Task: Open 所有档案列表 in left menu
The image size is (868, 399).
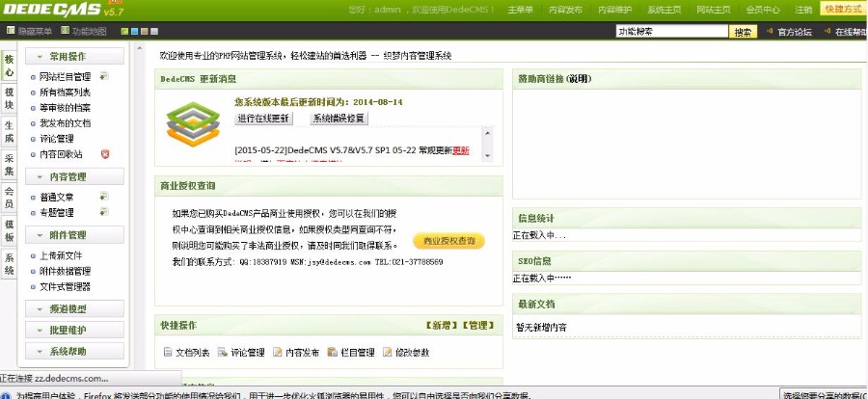Action: [x=66, y=93]
